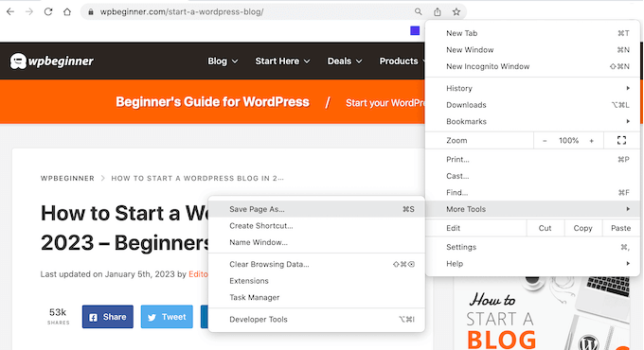Click the Editorial author link

point(198,274)
